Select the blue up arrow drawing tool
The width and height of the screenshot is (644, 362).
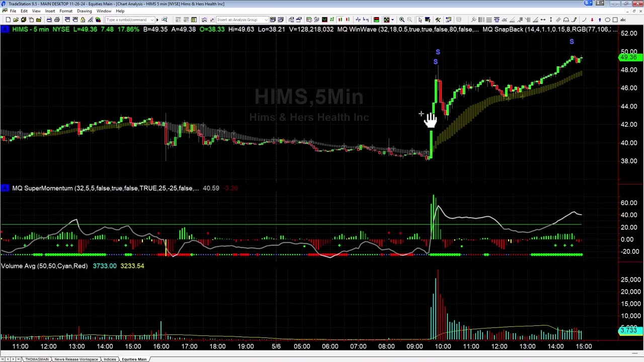600,20
